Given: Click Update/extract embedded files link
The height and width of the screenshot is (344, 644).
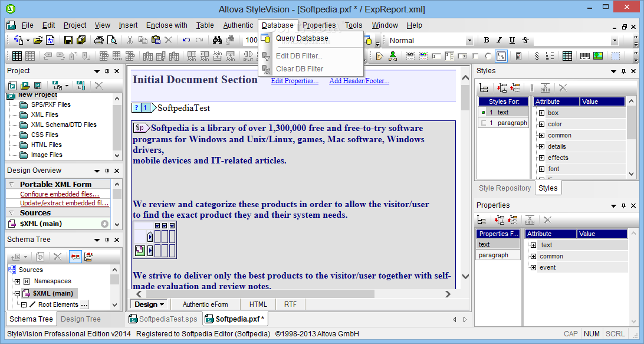Looking at the screenshot, I should coord(64,203).
